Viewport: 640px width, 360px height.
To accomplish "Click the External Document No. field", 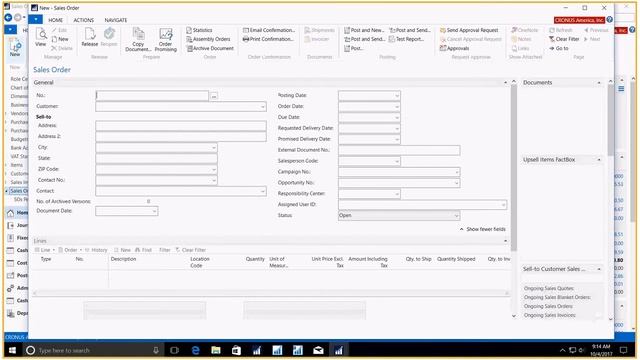I will pos(399,150).
